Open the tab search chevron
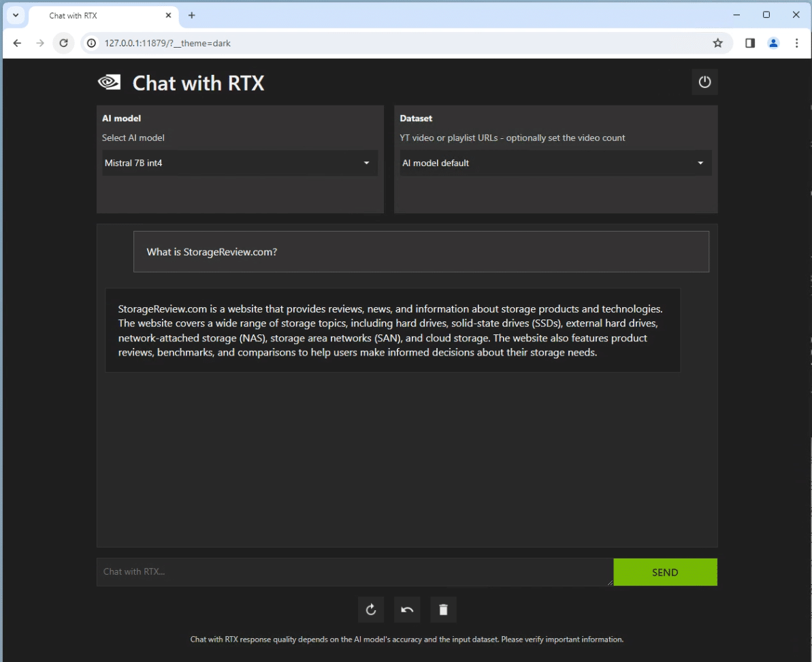The image size is (812, 662). click(x=16, y=15)
